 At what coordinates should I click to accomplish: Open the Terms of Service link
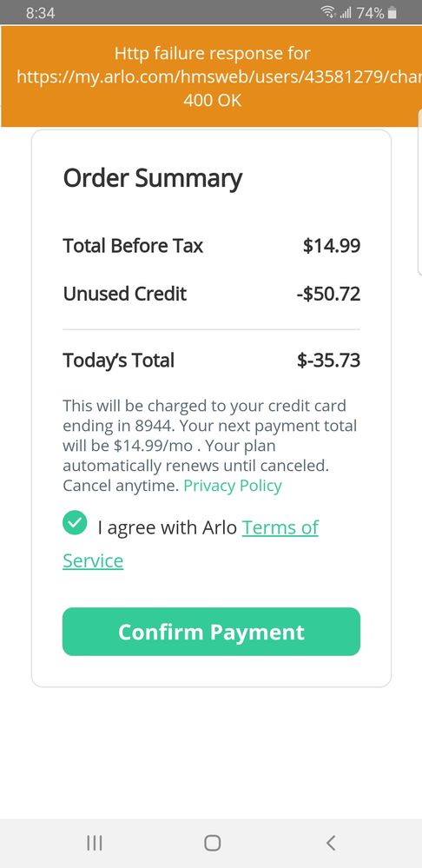pyautogui.click(x=191, y=544)
